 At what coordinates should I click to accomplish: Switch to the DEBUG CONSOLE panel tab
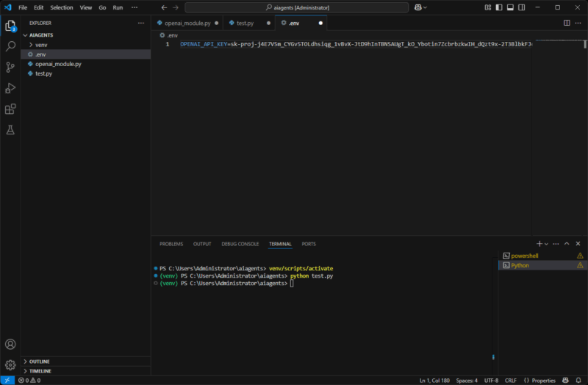point(240,244)
